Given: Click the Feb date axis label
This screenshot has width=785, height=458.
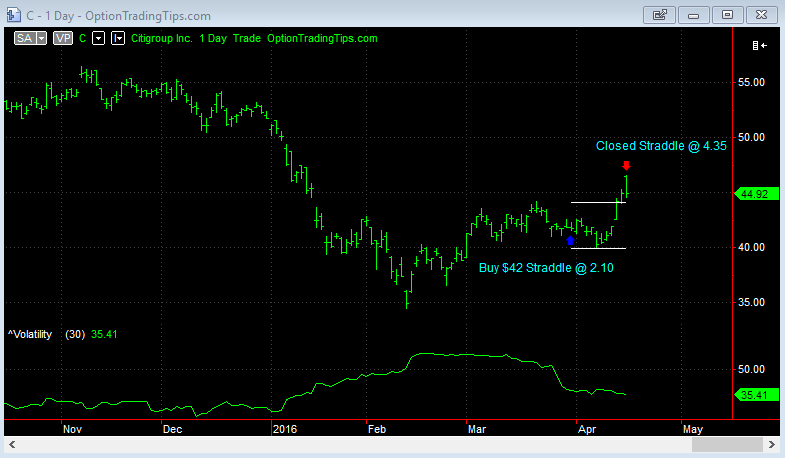Looking at the screenshot, I should 377,429.
